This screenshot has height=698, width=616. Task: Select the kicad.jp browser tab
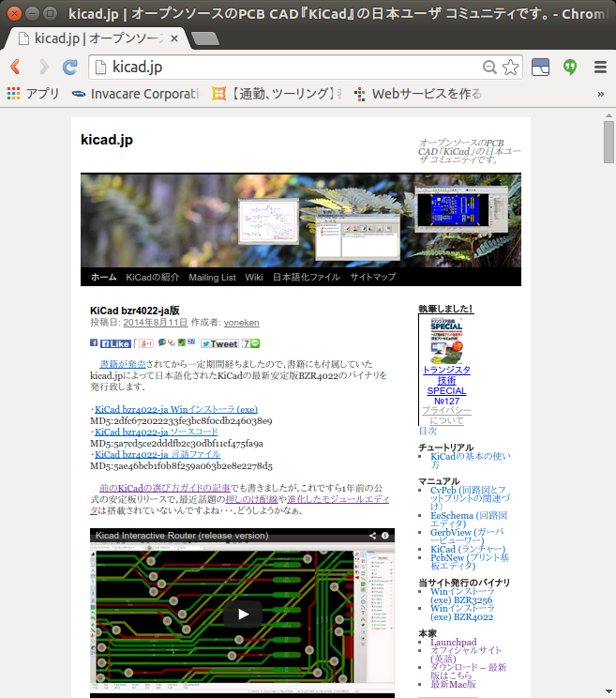click(x=96, y=38)
